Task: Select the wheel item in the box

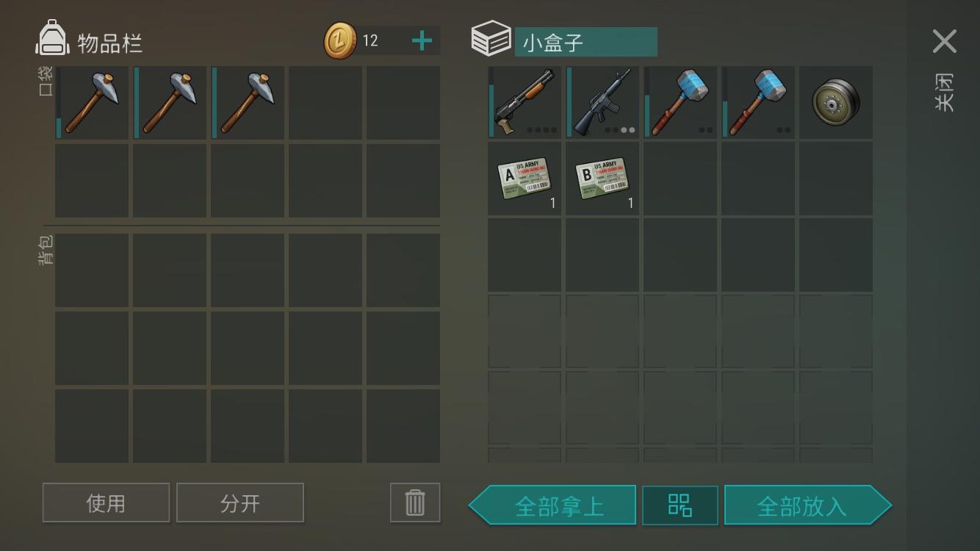Action: click(x=836, y=102)
